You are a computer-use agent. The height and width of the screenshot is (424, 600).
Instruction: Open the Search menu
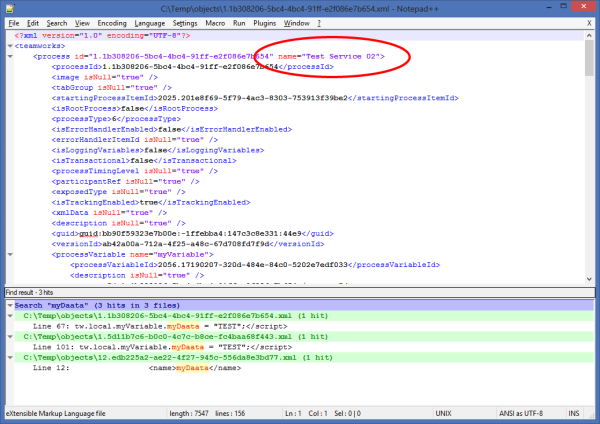(57, 23)
